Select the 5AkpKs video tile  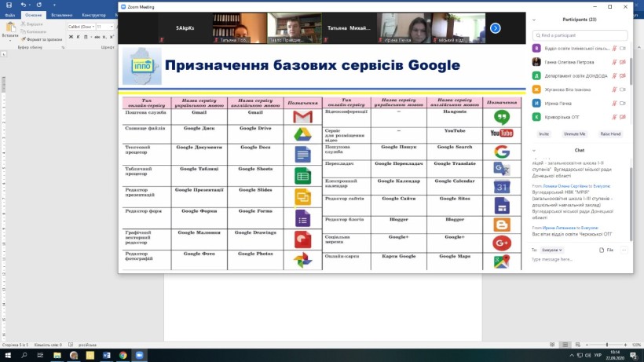click(185, 28)
